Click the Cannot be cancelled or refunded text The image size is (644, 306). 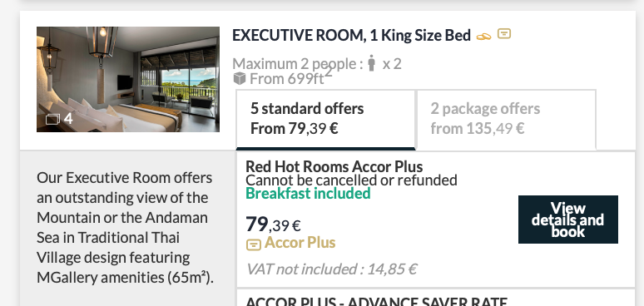point(351,180)
